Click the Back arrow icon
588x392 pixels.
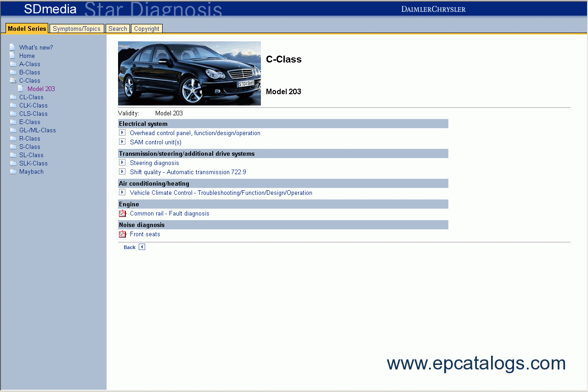[x=142, y=247]
